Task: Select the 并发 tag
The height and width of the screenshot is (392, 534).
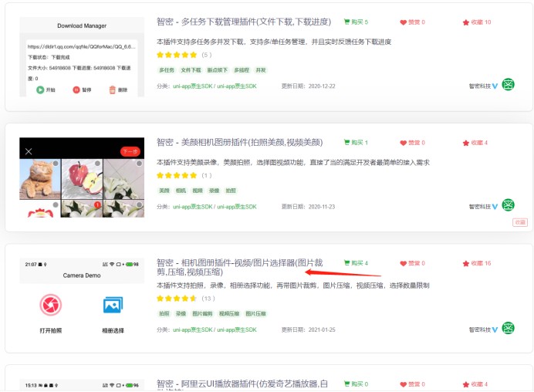Action: point(261,70)
